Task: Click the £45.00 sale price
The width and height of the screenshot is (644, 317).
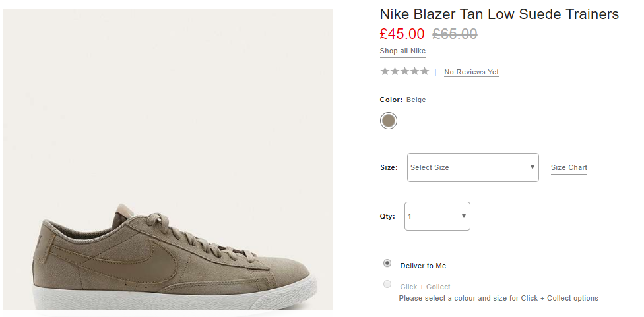Action: (402, 34)
